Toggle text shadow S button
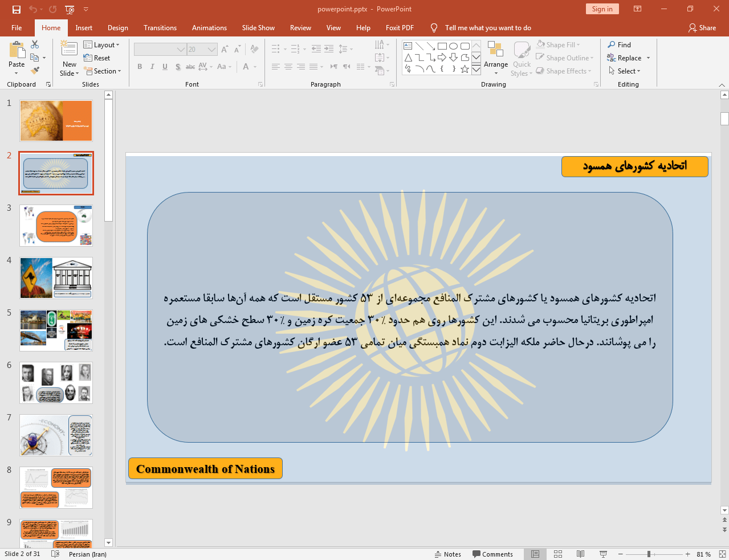This screenshot has height=560, width=729. 178,67
